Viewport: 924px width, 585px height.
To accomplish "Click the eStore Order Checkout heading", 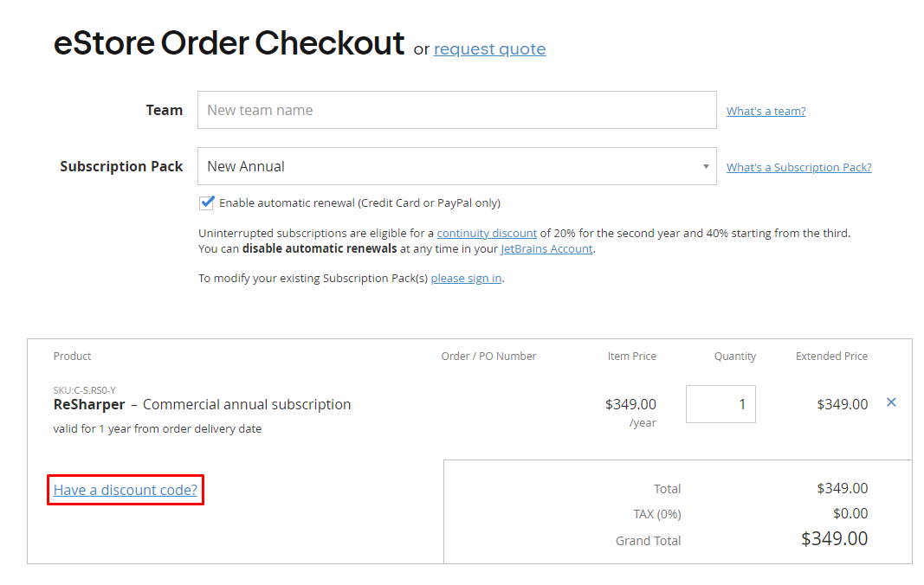I will 229,42.
